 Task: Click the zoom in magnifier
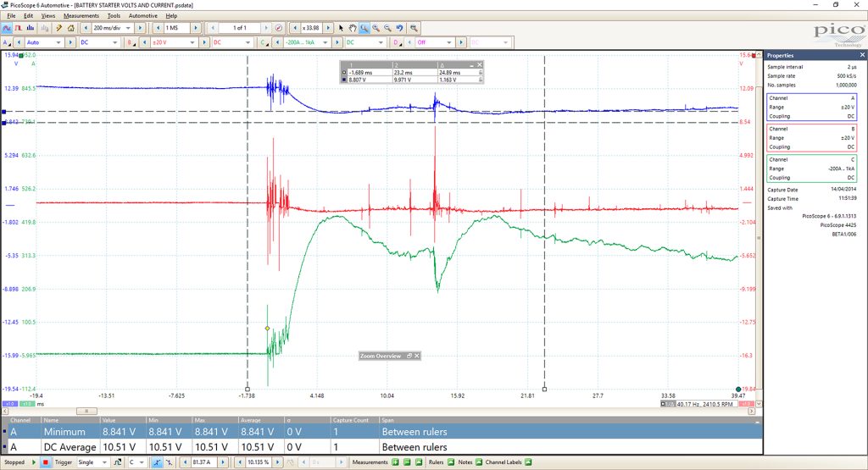[x=376, y=28]
